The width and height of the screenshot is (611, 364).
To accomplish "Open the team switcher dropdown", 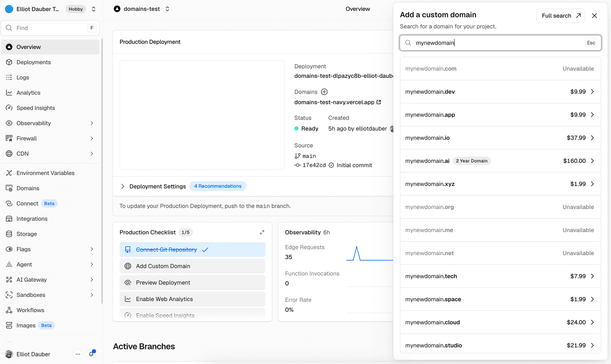I will click(x=94, y=9).
